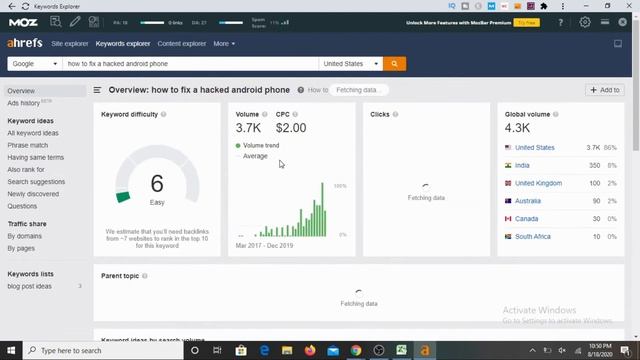Open Microsoft Store from the taskbar
This screenshot has width=640, height=360.
241,350
